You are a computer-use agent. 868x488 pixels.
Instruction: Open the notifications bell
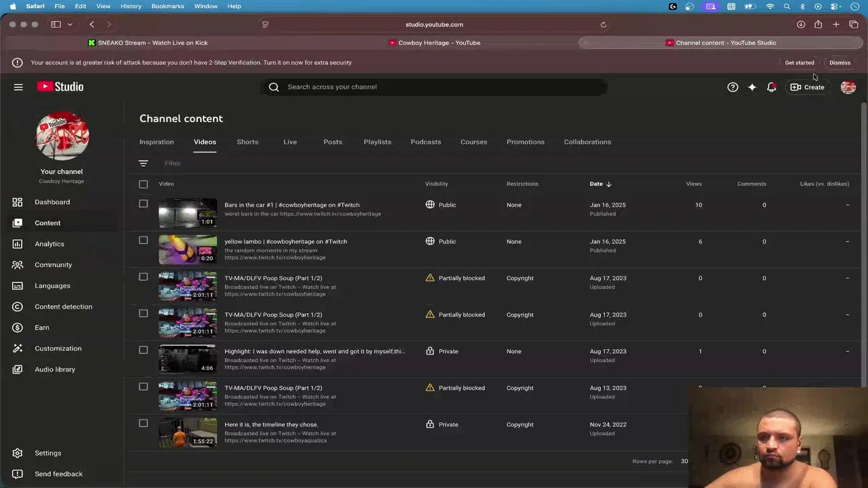tap(771, 87)
